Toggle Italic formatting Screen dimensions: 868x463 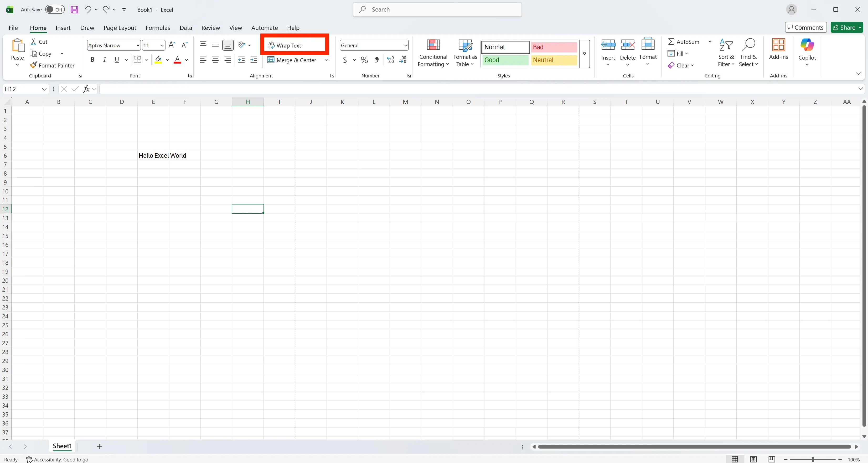tap(105, 60)
